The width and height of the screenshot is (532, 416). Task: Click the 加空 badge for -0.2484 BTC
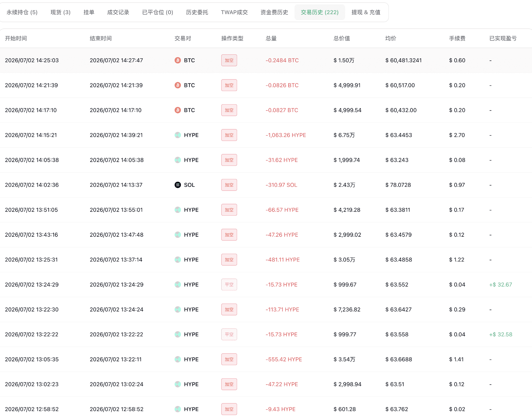click(x=229, y=60)
